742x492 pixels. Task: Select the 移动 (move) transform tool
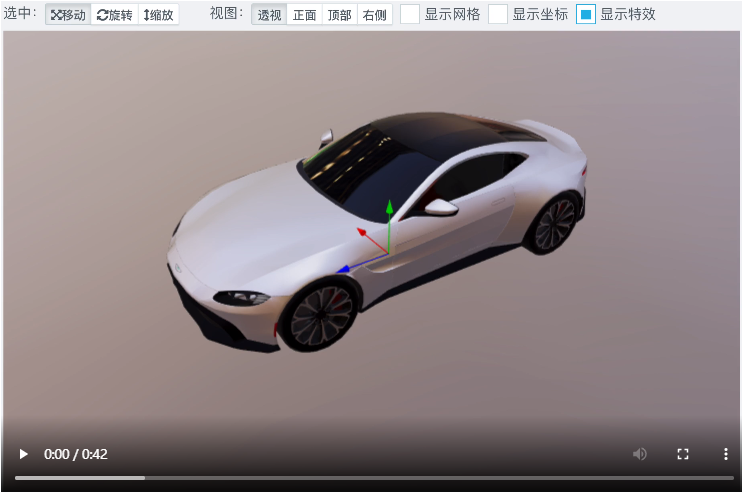[x=68, y=15]
